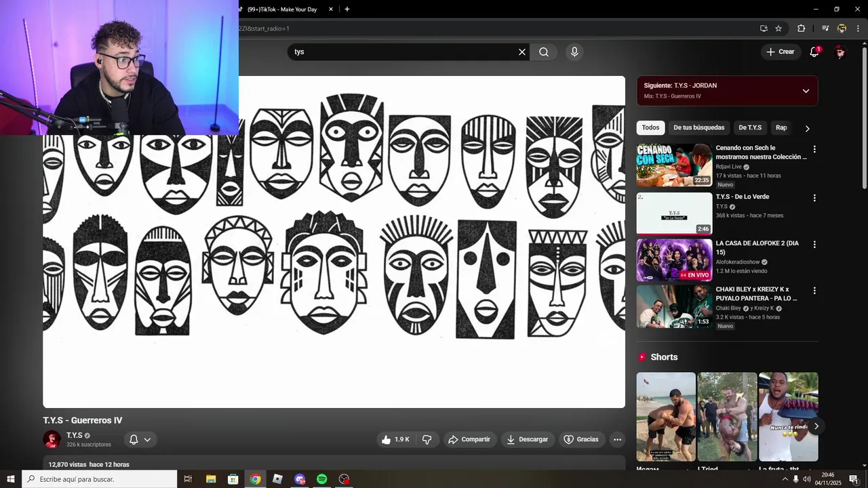Open the Roblox taskbar icon
This screenshot has width=868, height=488.
(x=277, y=479)
